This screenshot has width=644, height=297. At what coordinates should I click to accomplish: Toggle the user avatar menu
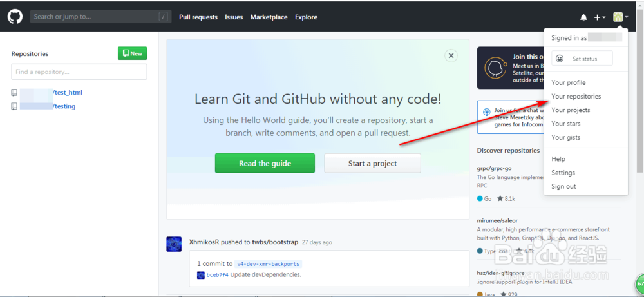[x=620, y=17]
